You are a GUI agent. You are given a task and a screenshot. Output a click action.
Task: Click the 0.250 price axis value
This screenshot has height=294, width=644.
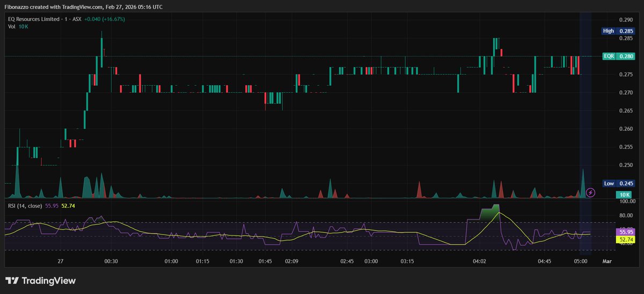(x=626, y=165)
